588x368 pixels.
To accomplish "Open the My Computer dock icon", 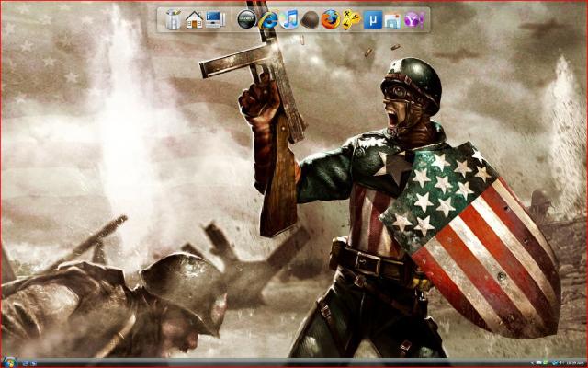I will (215, 19).
